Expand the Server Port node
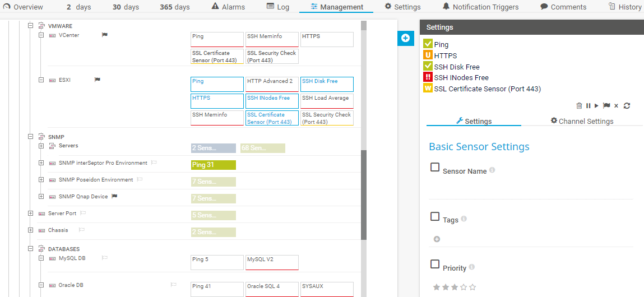The image size is (644, 297). [x=31, y=214]
